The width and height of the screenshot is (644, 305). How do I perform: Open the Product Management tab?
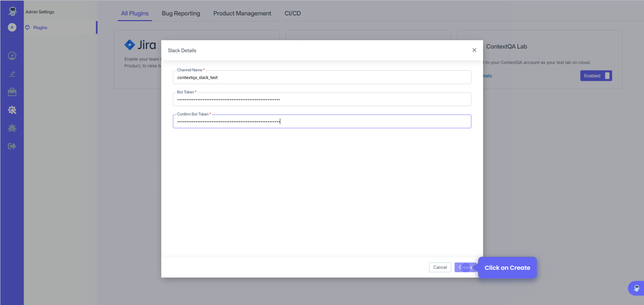pyautogui.click(x=242, y=13)
